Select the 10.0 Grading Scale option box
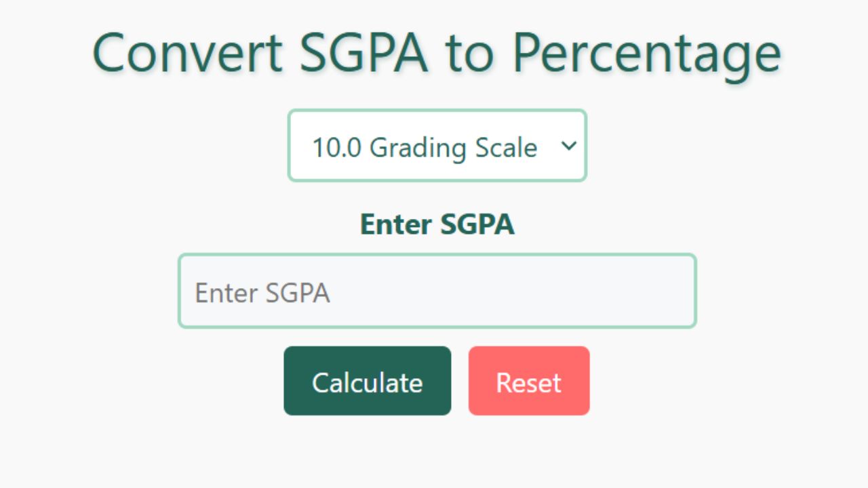 click(437, 146)
